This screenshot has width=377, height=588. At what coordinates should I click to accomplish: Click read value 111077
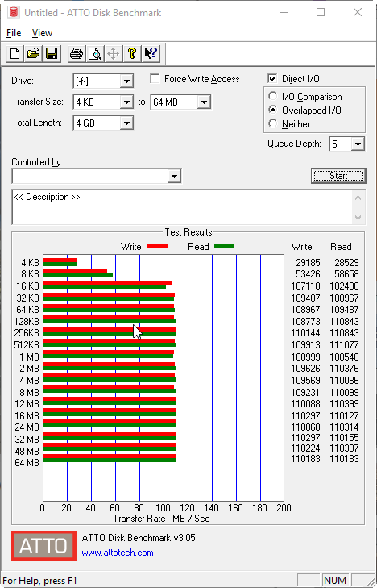(344, 345)
